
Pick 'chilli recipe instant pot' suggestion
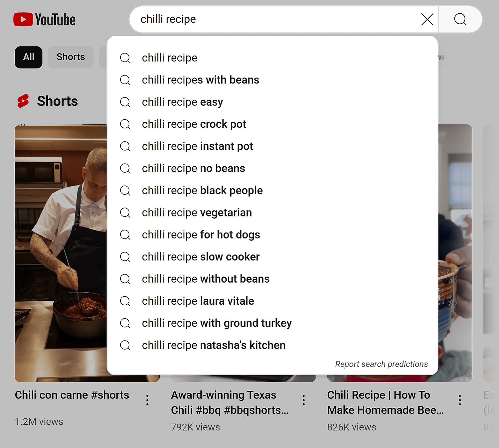[272, 146]
